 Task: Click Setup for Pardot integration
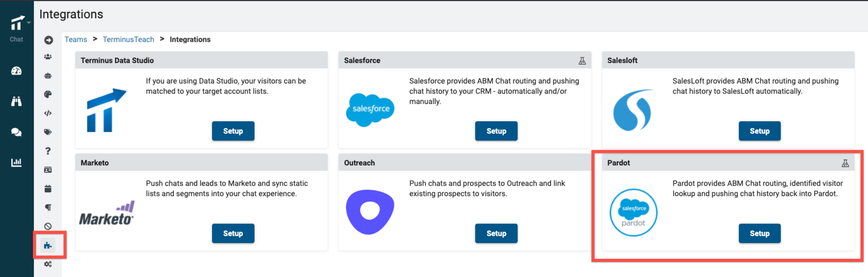(x=759, y=233)
